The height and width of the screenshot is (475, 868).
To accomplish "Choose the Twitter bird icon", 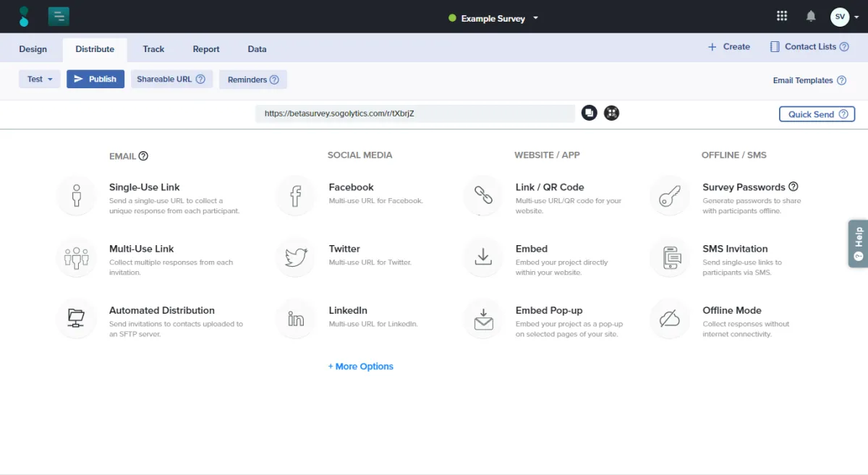I will tap(295, 257).
